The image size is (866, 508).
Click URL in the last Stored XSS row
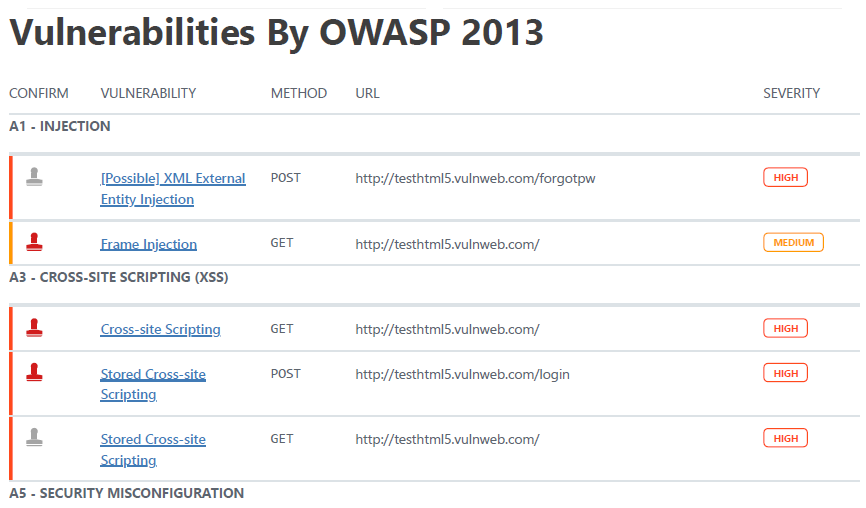pos(447,440)
